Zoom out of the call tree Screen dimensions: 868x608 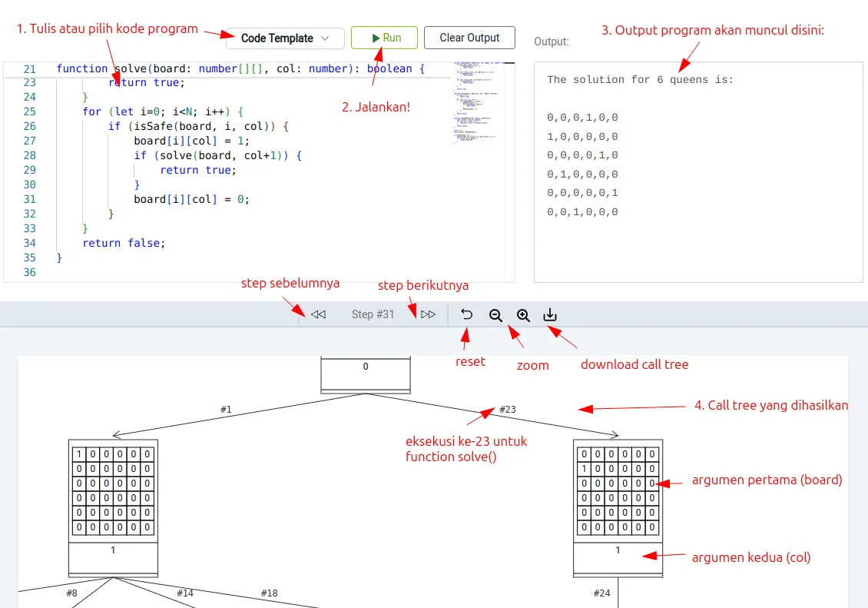495,315
